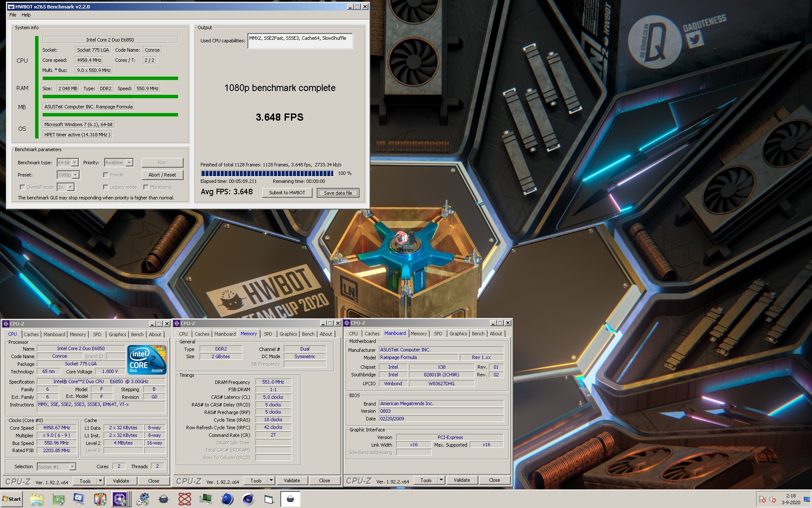The width and height of the screenshot is (812, 508).
Task: Click the Save data file button
Action: click(x=338, y=193)
